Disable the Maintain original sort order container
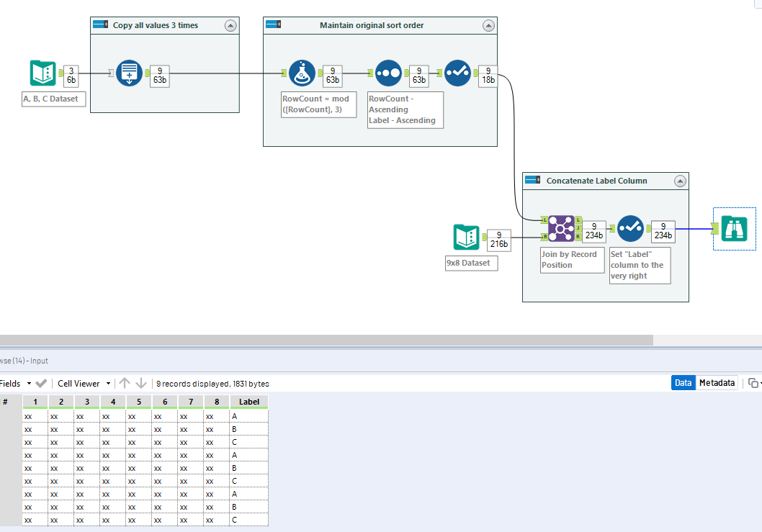Image resolution: width=762 pixels, height=532 pixels. click(272, 24)
